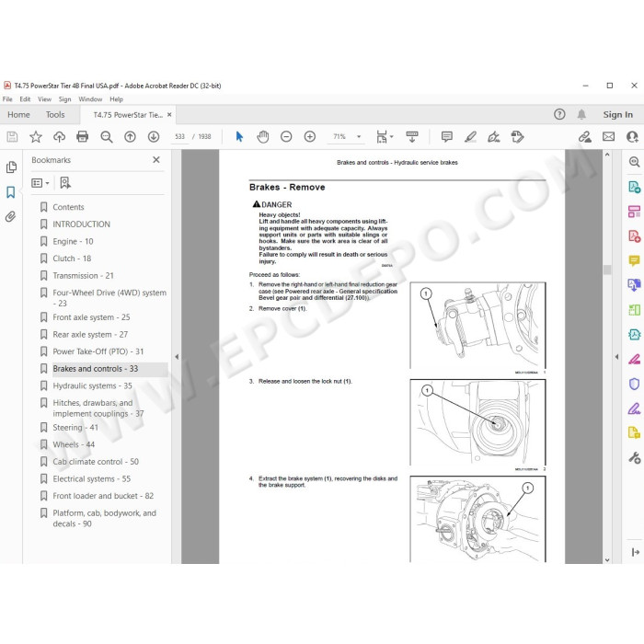Zoom out with minus button
Image resolution: width=644 pixels, height=644 pixels.
286,137
